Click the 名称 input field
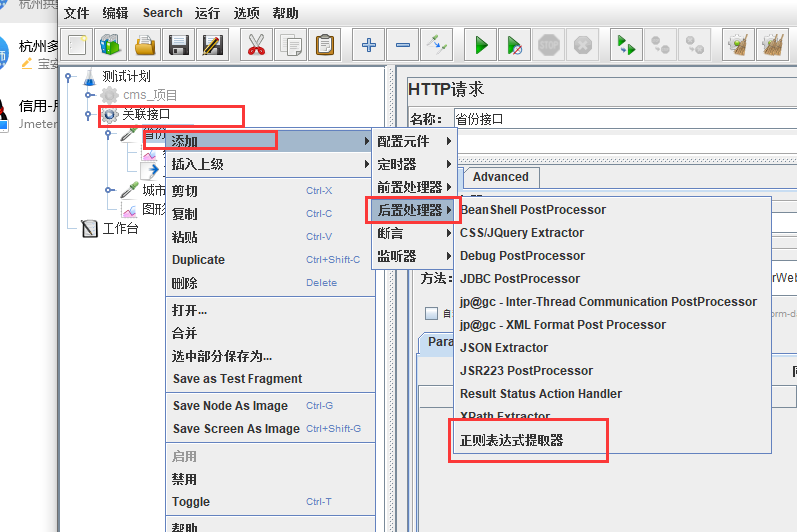This screenshot has height=532, width=797. click(x=624, y=119)
